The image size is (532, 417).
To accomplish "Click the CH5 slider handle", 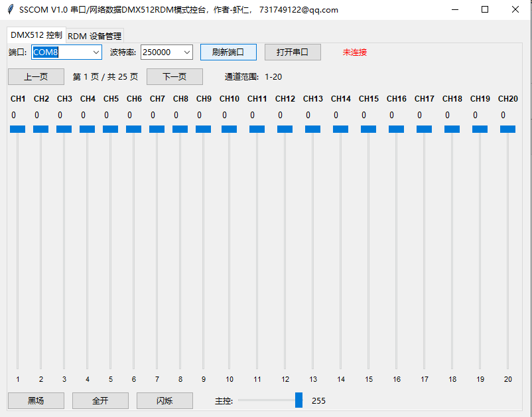I will pyautogui.click(x=110, y=129).
